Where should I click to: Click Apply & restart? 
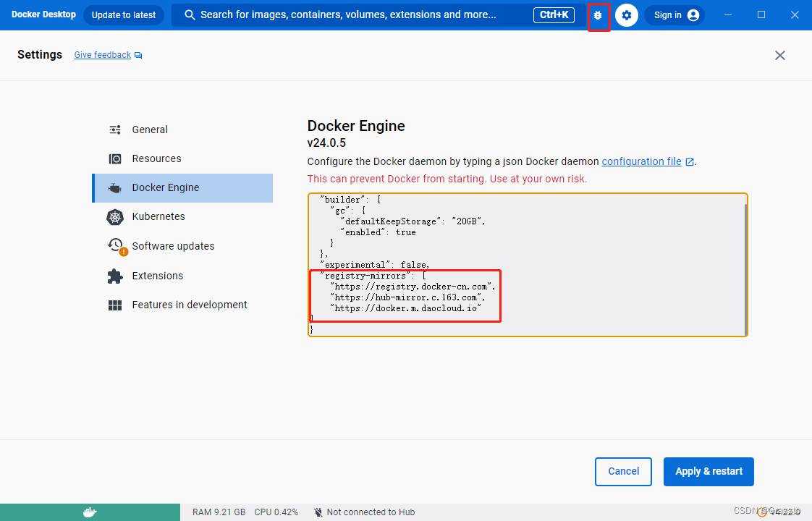709,471
